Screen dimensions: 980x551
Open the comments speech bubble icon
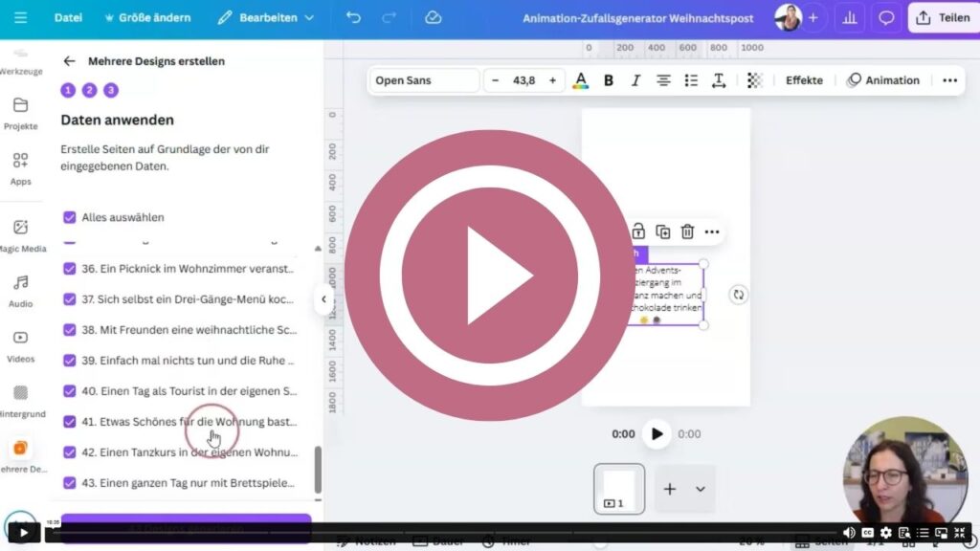886,17
